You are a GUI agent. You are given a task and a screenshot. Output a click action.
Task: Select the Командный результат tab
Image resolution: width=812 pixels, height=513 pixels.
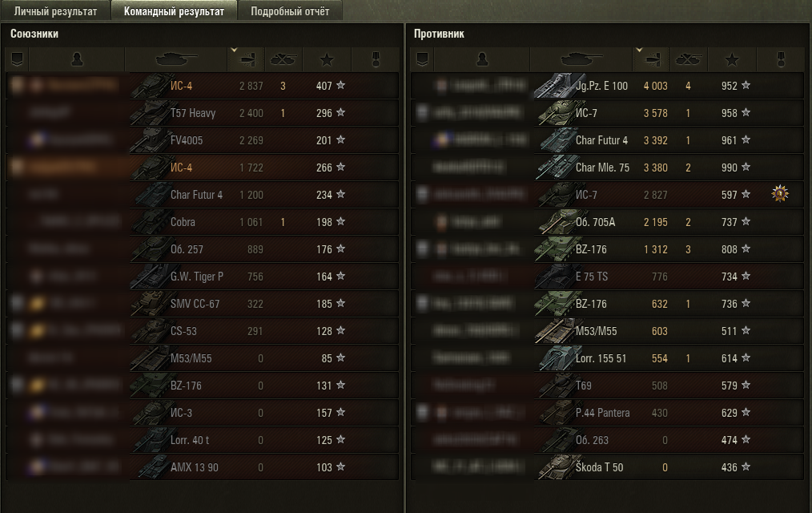(x=174, y=11)
